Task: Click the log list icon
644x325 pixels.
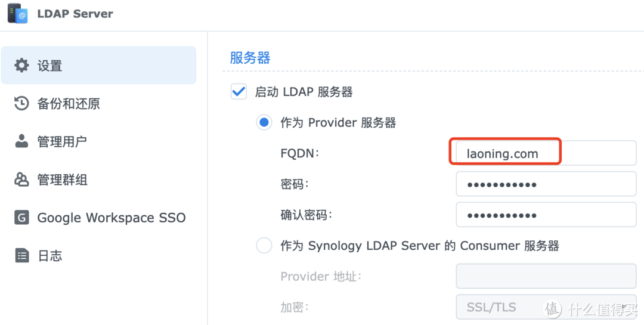Action: (x=21, y=256)
